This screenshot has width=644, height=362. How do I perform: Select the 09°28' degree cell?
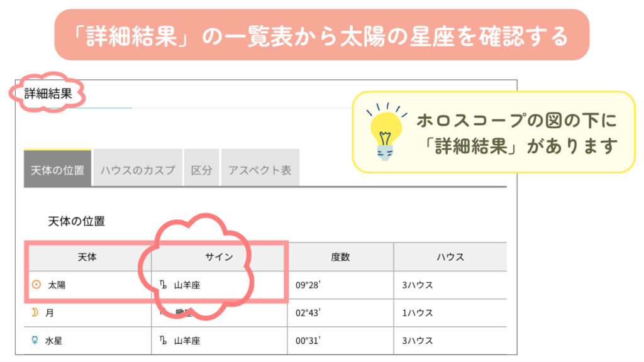pyautogui.click(x=309, y=285)
